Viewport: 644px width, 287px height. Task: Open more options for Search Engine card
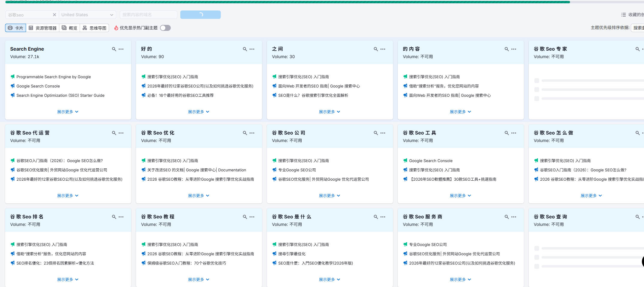(x=121, y=49)
